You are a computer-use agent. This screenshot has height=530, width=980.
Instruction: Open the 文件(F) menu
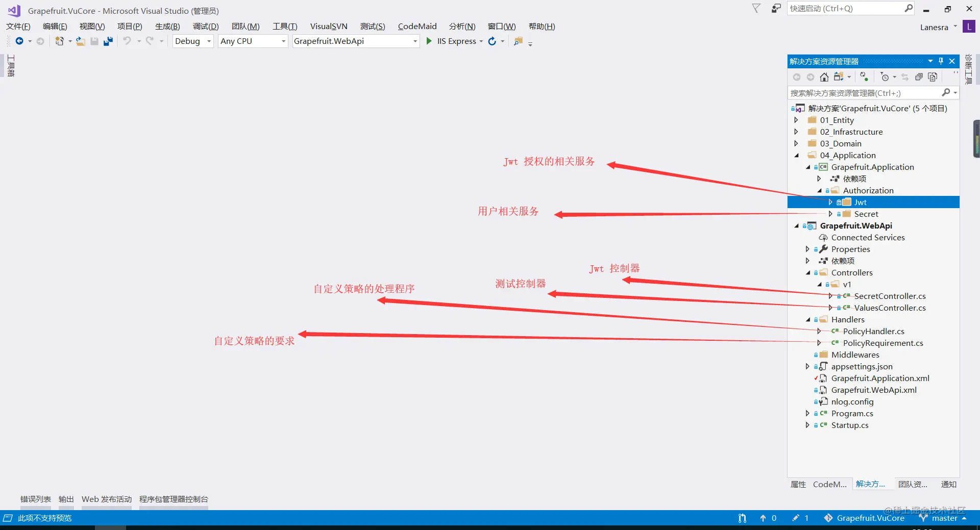[x=18, y=27]
